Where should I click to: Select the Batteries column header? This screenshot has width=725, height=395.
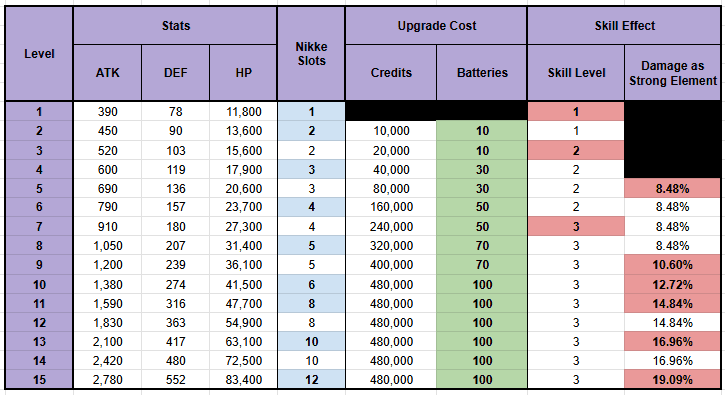pyautogui.click(x=482, y=73)
